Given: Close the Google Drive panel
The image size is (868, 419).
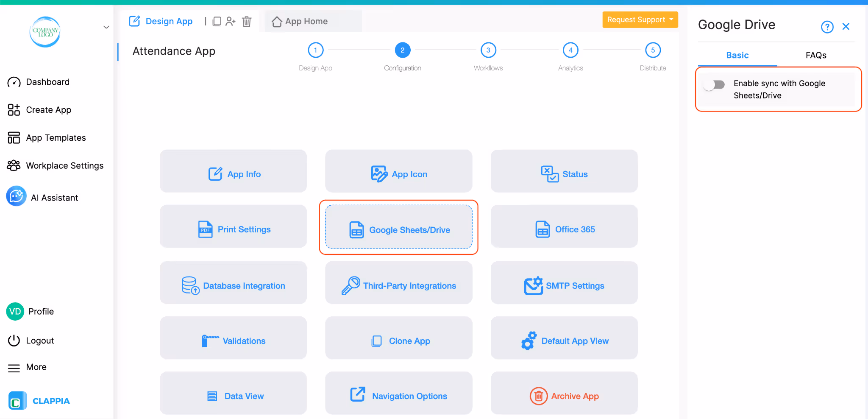Looking at the screenshot, I should 846,26.
